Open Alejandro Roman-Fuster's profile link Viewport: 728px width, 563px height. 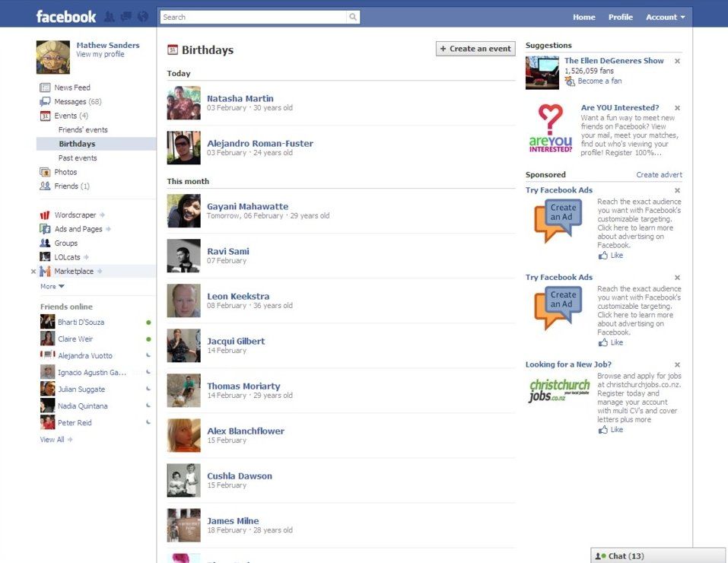(260, 144)
